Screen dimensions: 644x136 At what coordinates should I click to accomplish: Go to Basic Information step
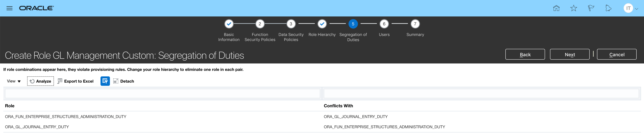pyautogui.click(x=229, y=24)
